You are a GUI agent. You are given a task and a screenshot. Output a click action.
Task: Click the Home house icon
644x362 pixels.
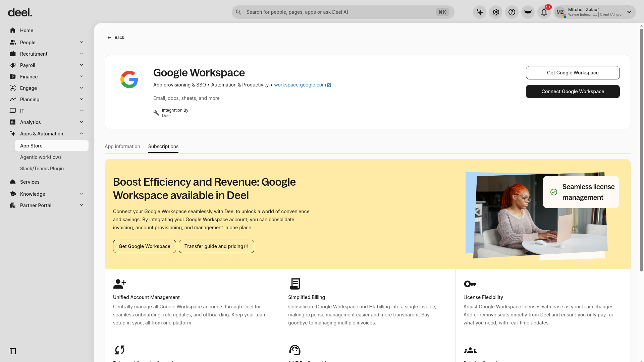click(13, 31)
